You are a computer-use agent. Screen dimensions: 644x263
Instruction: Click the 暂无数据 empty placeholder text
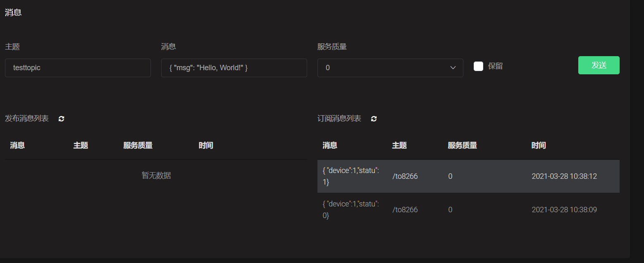[156, 176]
